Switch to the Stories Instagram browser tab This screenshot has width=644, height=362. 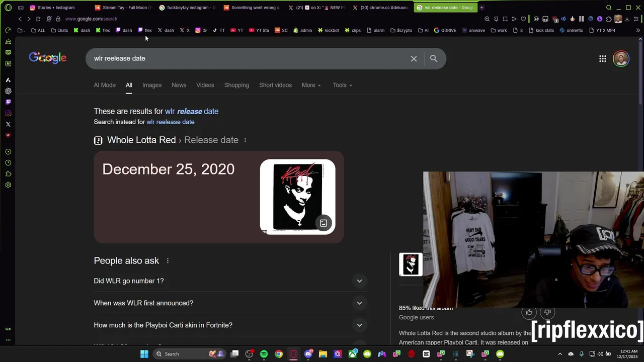(x=55, y=8)
